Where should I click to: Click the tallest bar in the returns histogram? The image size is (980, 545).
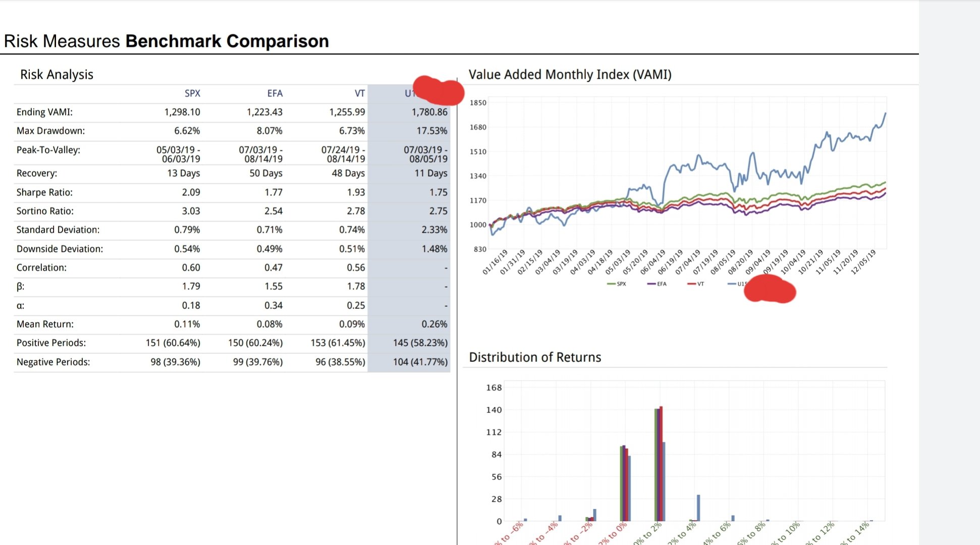point(661,463)
